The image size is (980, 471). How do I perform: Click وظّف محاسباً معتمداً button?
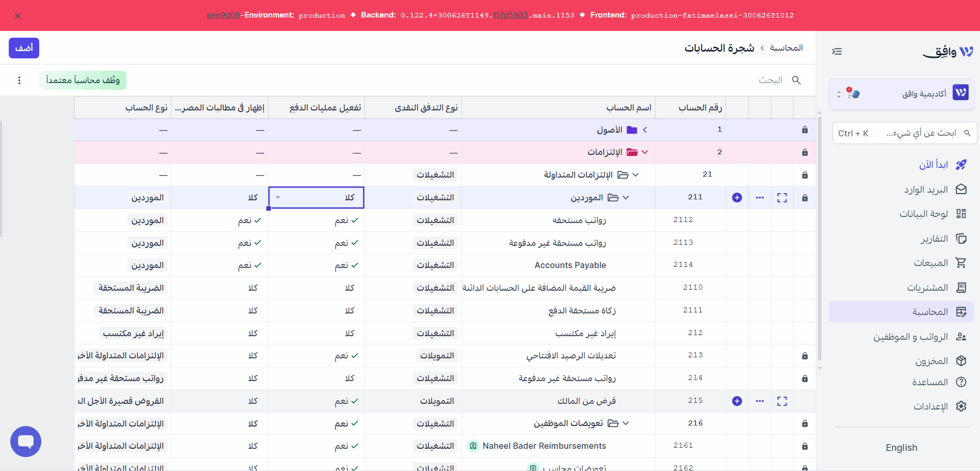83,80
